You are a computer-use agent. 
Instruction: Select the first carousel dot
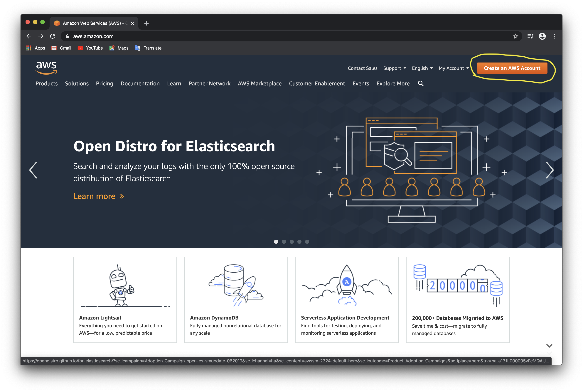(276, 242)
